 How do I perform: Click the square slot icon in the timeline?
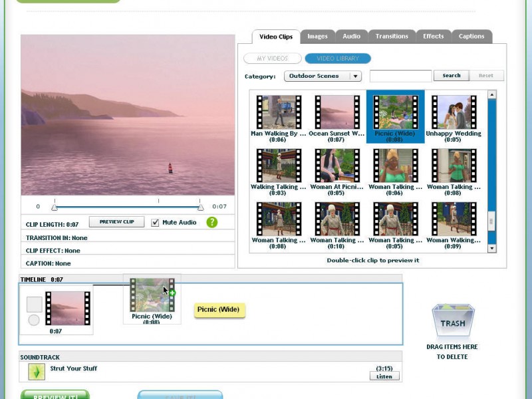pyautogui.click(x=34, y=305)
